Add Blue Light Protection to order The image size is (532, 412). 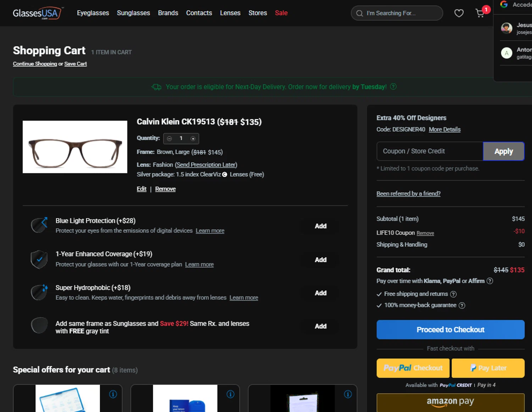point(321,226)
